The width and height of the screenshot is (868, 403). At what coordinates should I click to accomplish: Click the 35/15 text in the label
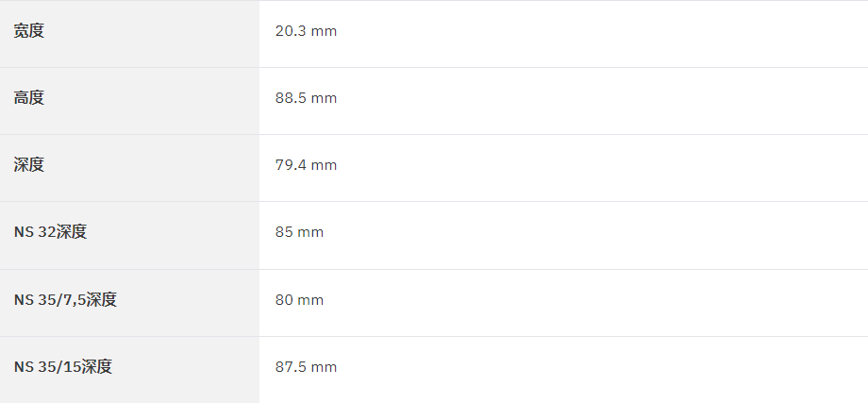pos(59,366)
